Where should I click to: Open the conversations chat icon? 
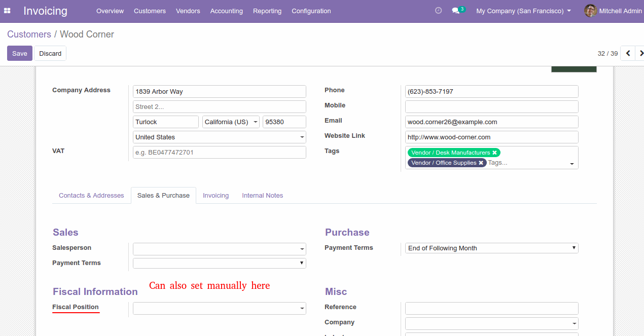pyautogui.click(x=456, y=11)
